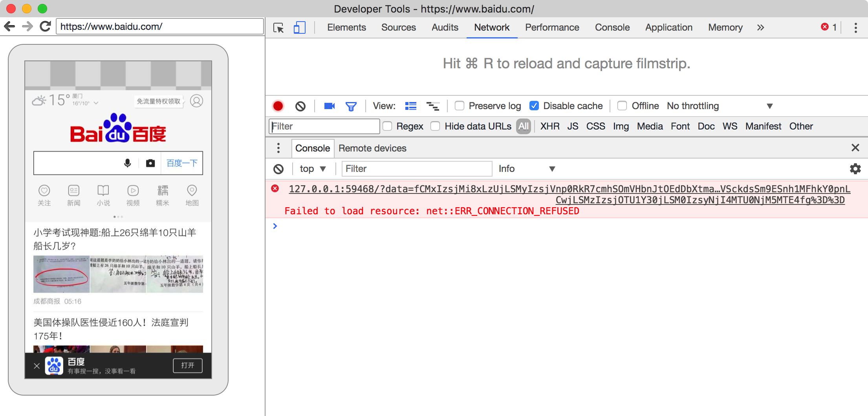Tap the 视频 video icon

pyautogui.click(x=133, y=195)
